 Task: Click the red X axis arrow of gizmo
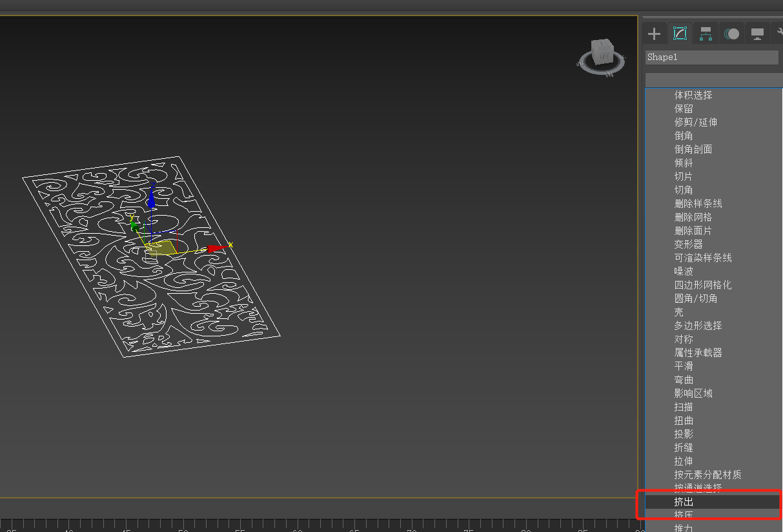pos(216,248)
